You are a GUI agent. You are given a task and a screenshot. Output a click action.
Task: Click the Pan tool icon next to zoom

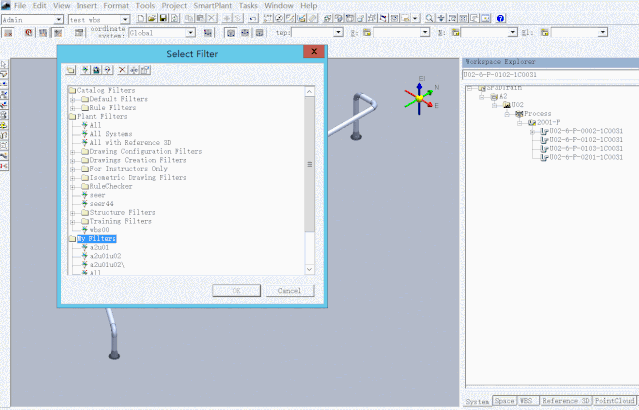click(x=441, y=18)
